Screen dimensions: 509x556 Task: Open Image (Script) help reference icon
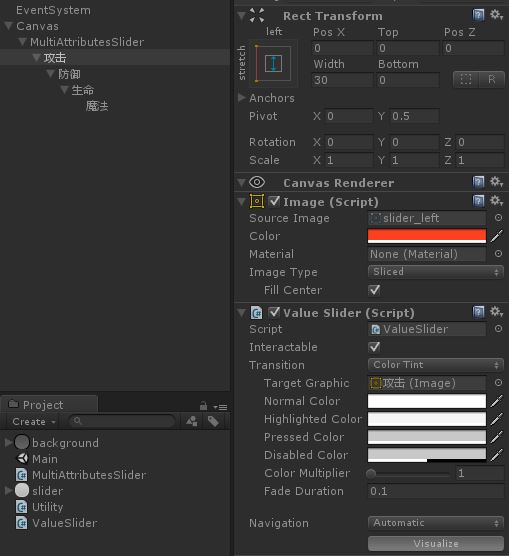click(x=478, y=201)
